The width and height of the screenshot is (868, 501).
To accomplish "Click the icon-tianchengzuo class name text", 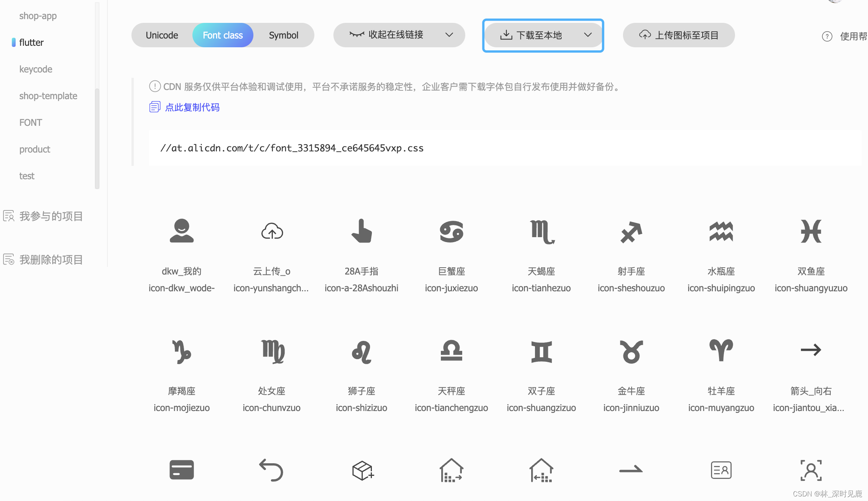I will 452,408.
